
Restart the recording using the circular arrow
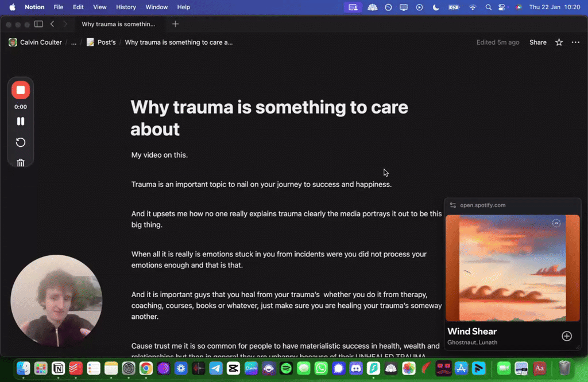coord(21,142)
